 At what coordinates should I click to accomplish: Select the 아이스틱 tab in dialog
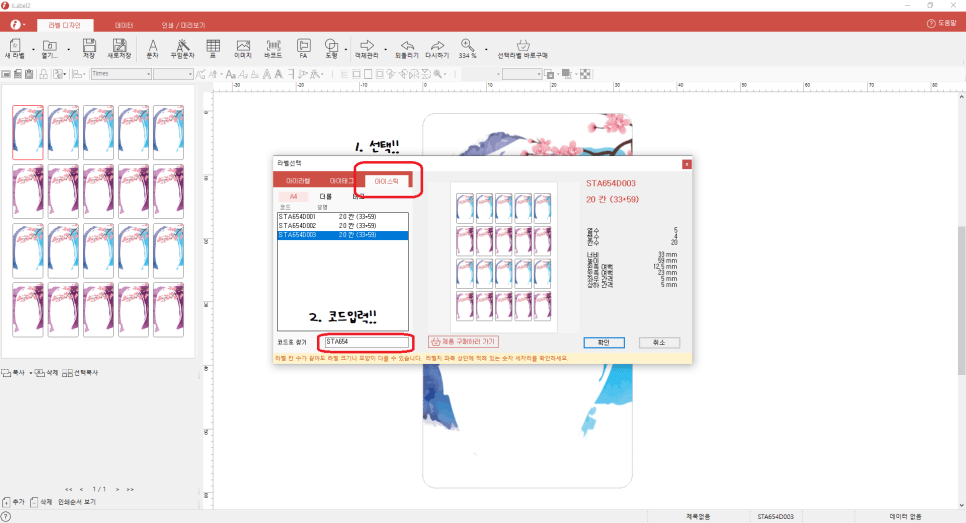[x=386, y=181]
